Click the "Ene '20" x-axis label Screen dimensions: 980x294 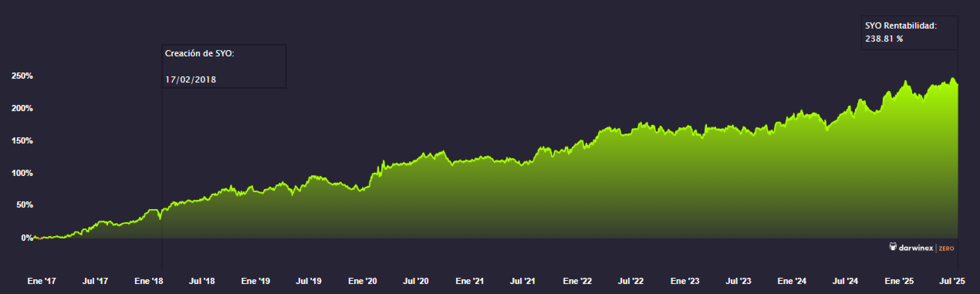point(362,281)
